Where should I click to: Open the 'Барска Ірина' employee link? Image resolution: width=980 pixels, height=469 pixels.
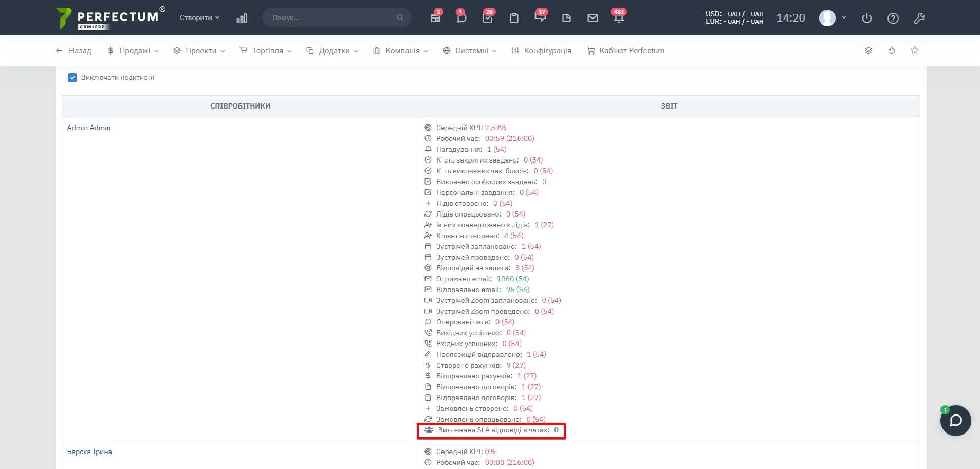coord(89,452)
